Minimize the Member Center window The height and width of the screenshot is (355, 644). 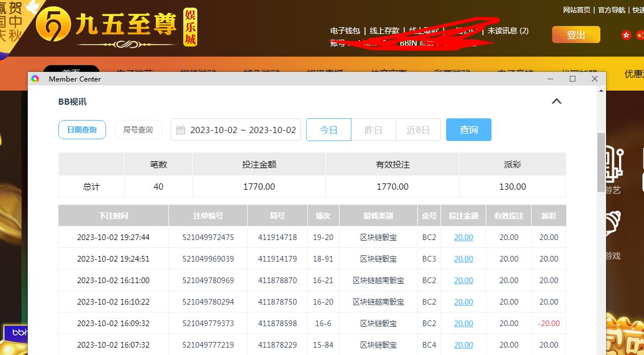click(551, 79)
